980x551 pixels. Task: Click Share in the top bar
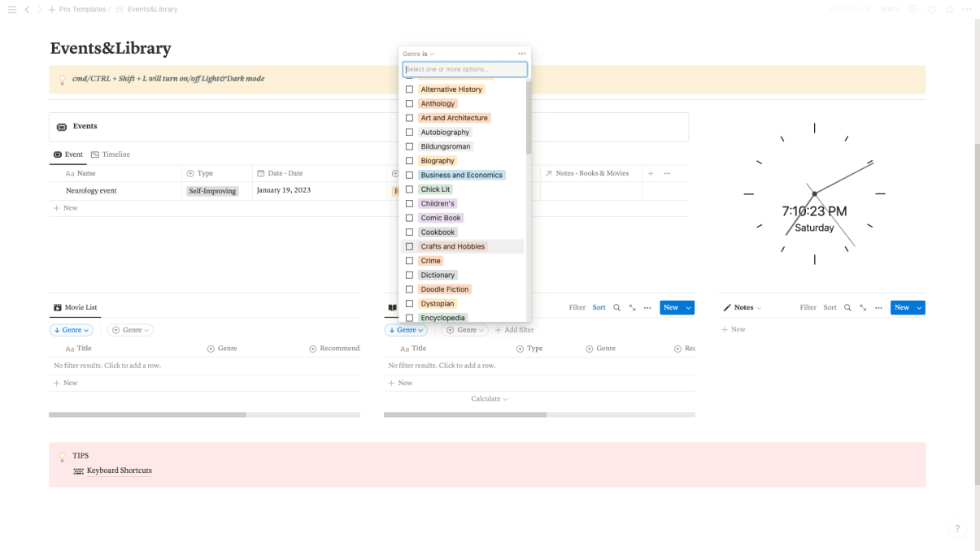click(891, 9)
